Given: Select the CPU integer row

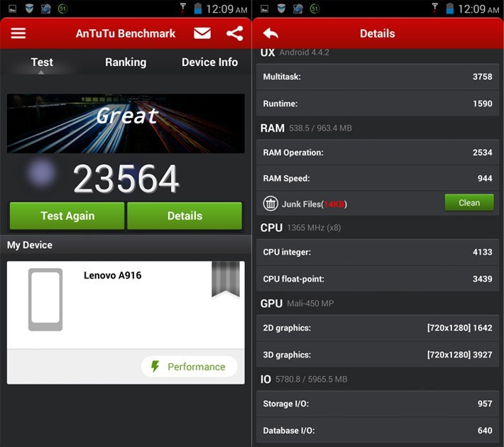Looking at the screenshot, I should pyautogui.click(x=378, y=253).
